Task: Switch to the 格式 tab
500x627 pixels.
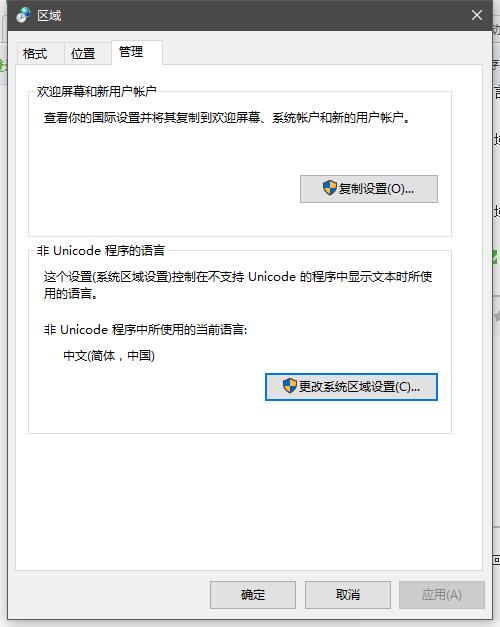Action: coord(35,53)
